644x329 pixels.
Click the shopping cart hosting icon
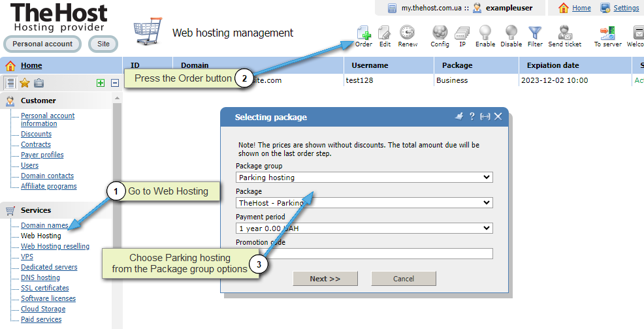148,31
